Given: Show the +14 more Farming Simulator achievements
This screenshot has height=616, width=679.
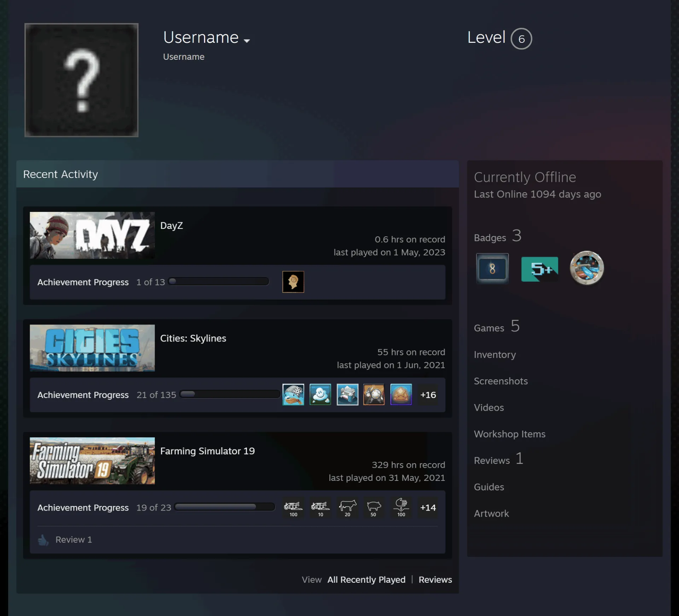Looking at the screenshot, I should click(428, 507).
